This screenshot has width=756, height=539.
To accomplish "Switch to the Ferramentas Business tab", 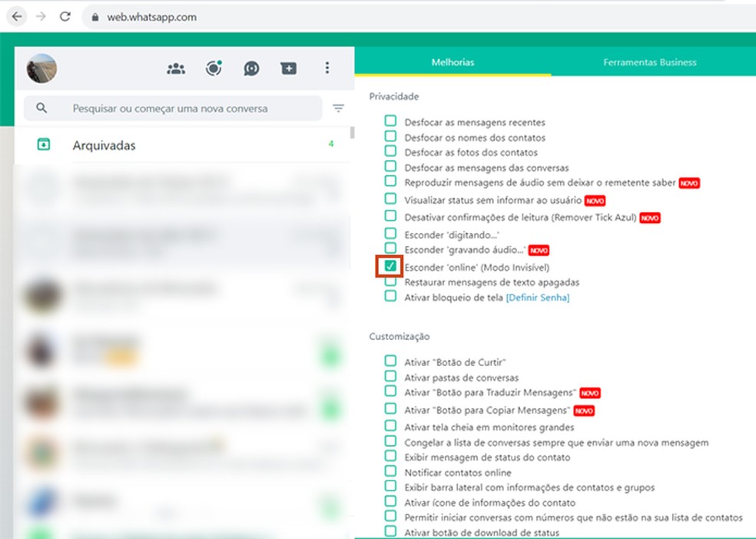I will point(649,63).
